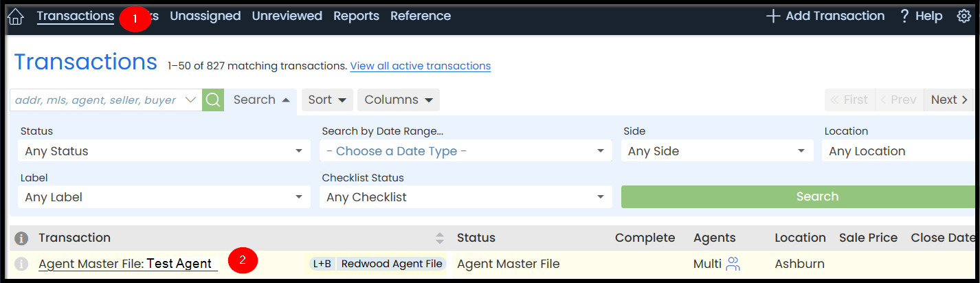Click the info icon in table header

tap(21, 238)
